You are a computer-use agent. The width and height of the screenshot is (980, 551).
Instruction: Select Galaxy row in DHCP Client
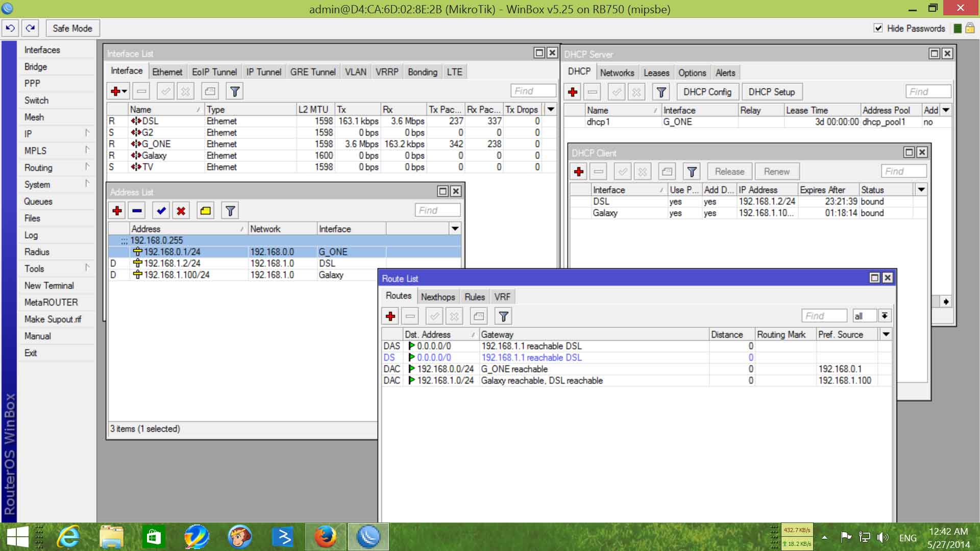[748, 213]
